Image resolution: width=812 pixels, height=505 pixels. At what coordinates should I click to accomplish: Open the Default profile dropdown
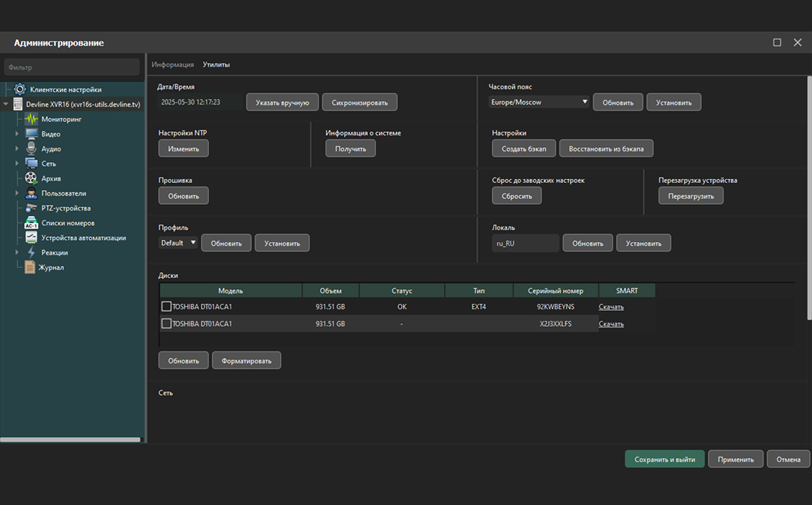pos(178,243)
